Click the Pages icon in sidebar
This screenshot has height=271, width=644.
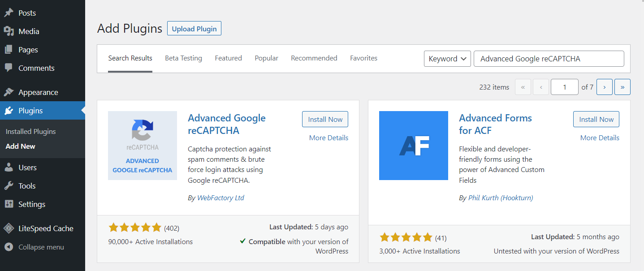click(9, 50)
